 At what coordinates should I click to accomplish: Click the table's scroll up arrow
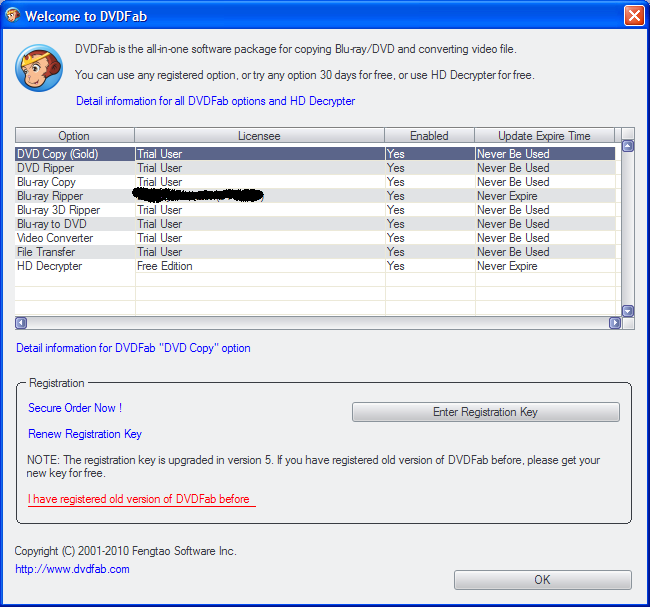click(628, 146)
